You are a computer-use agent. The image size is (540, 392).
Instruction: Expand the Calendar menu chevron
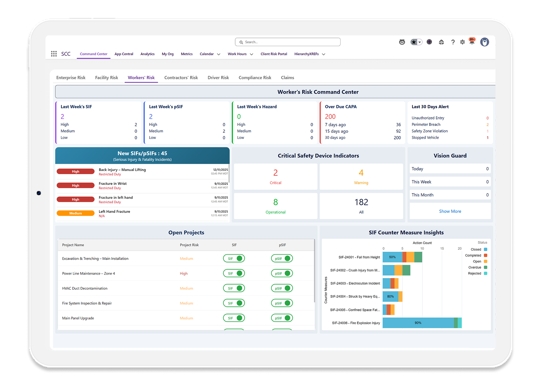(x=219, y=54)
